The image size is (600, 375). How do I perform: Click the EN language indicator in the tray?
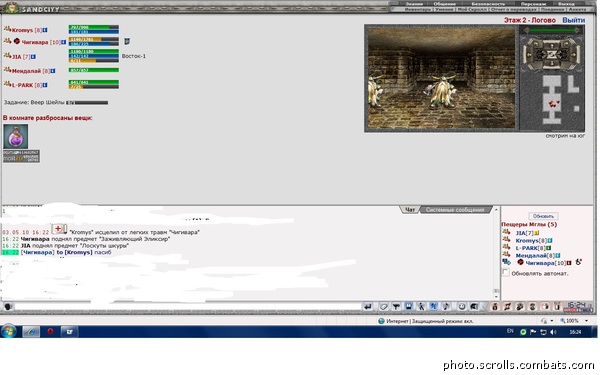pyautogui.click(x=510, y=331)
